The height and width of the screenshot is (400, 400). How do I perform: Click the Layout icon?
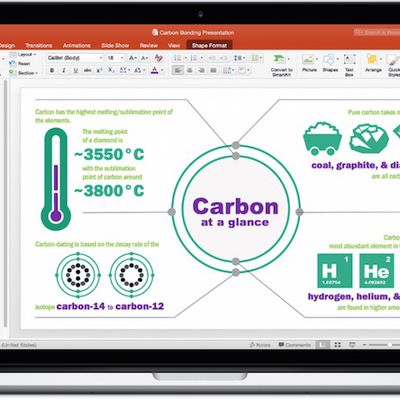(x=13, y=54)
